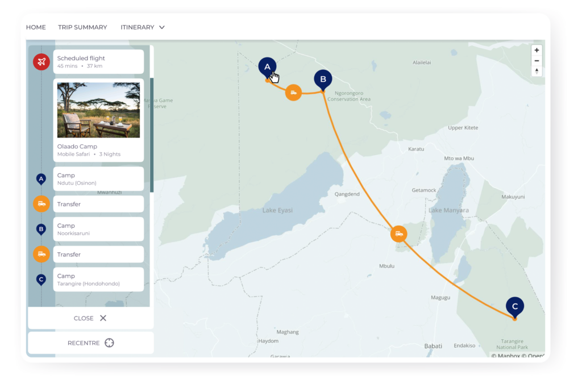Click the Karatu town label

point(415,149)
